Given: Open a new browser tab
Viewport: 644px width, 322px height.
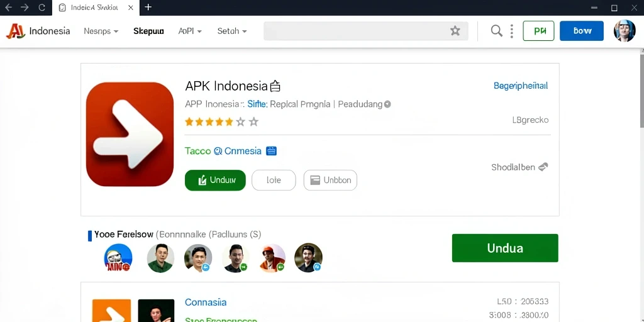Looking at the screenshot, I should click(148, 7).
